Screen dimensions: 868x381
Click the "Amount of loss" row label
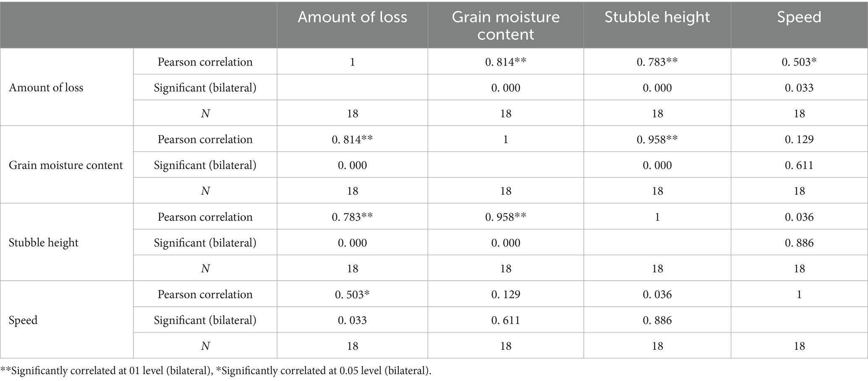point(46,87)
